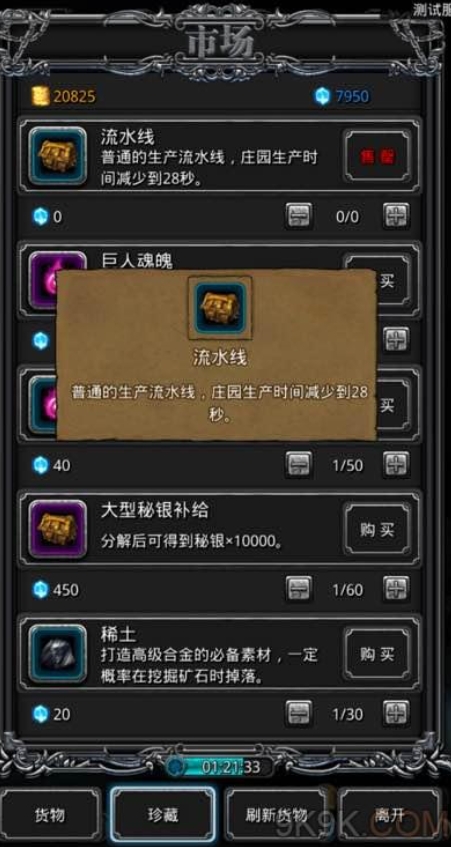Tap the 流水线 icon inside the popup

(220, 308)
